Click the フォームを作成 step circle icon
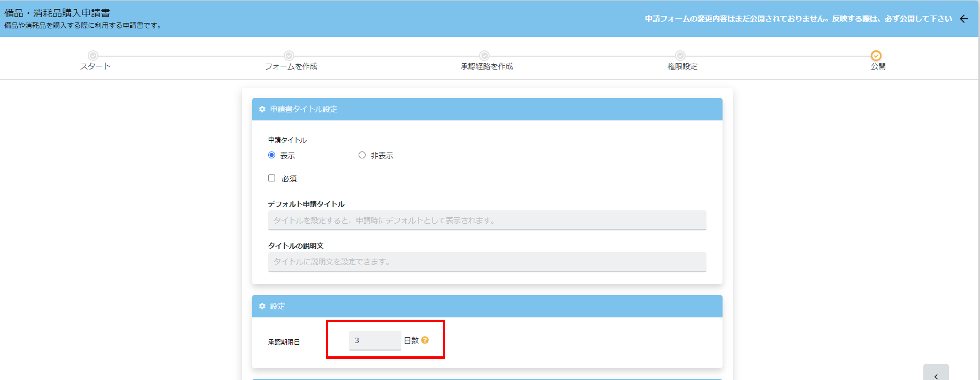The image size is (980, 380). [289, 55]
